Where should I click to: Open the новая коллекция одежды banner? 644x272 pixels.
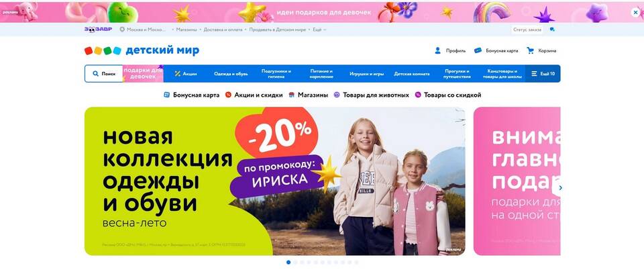275,181
